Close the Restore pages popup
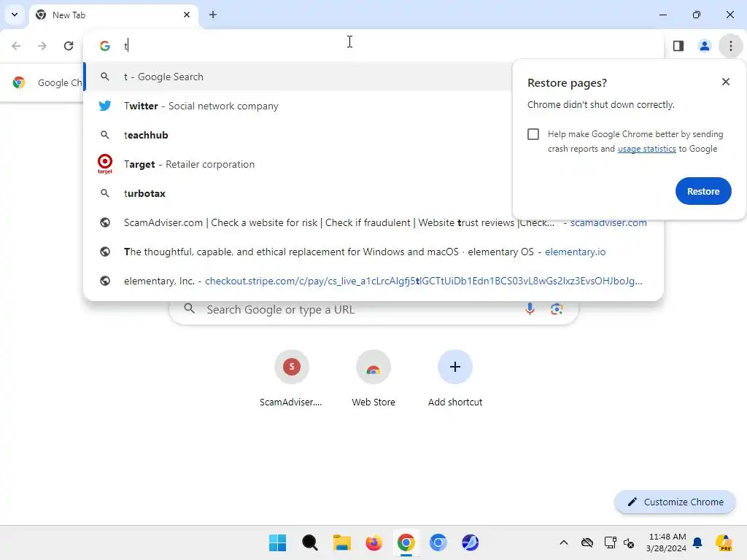The height and width of the screenshot is (560, 747). tap(726, 82)
